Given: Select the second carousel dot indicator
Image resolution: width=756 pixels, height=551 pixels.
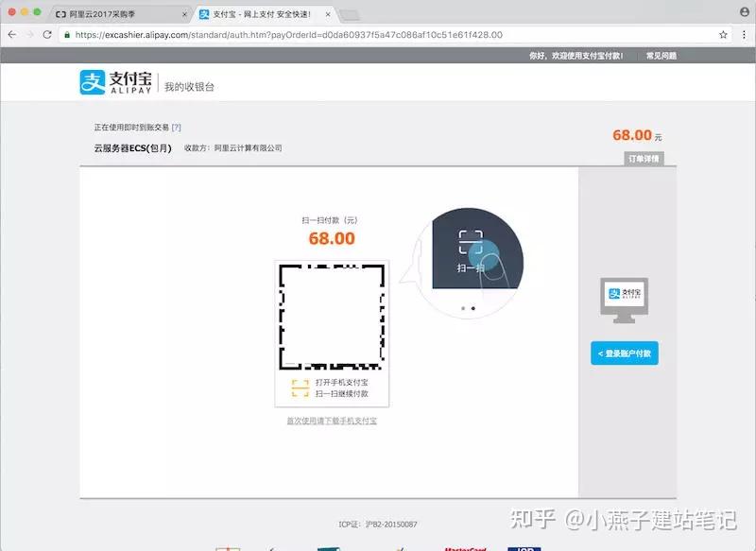Looking at the screenshot, I should coord(473,308).
